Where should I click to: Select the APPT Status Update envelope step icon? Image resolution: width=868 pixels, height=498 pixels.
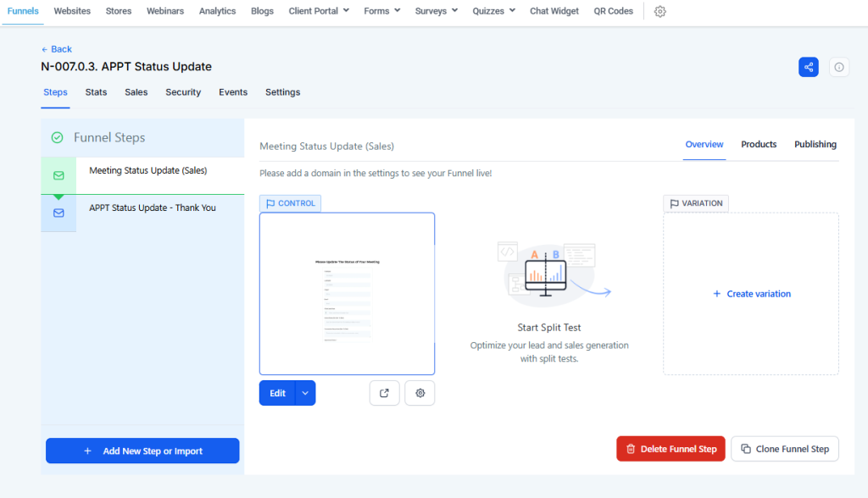click(58, 213)
